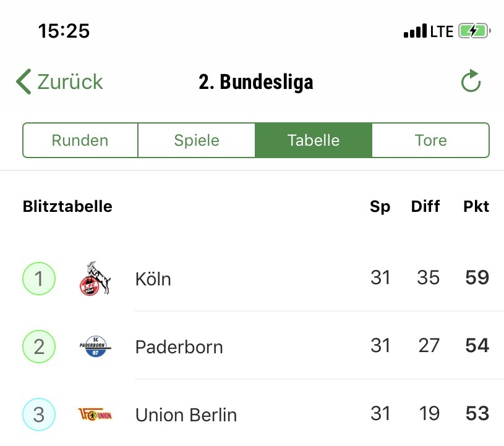Image resolution: width=504 pixels, height=446 pixels.
Task: Tap the SC Paderborn 07 logo
Action: click(x=95, y=347)
